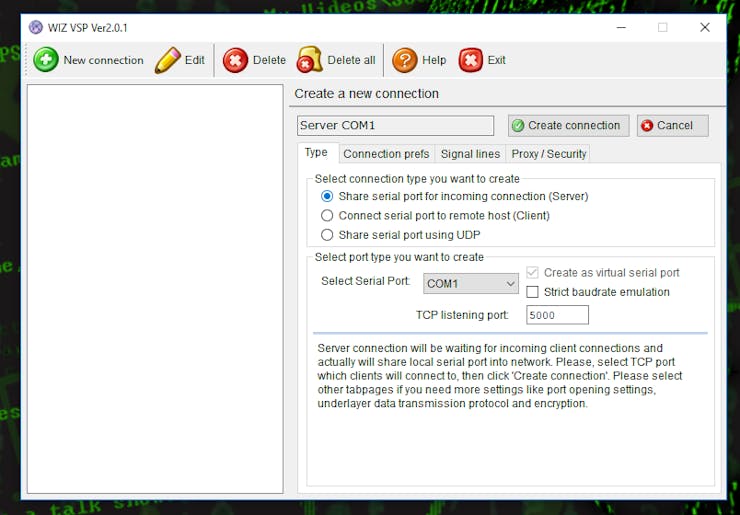
Task: Click the Delete all toolbar label
Action: point(352,60)
